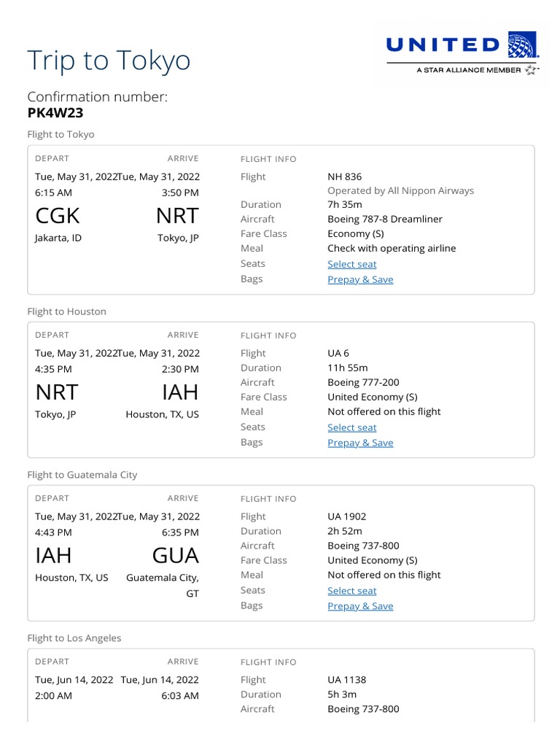Click the Flight to Guatemala City label
560x747 pixels.
click(82, 475)
